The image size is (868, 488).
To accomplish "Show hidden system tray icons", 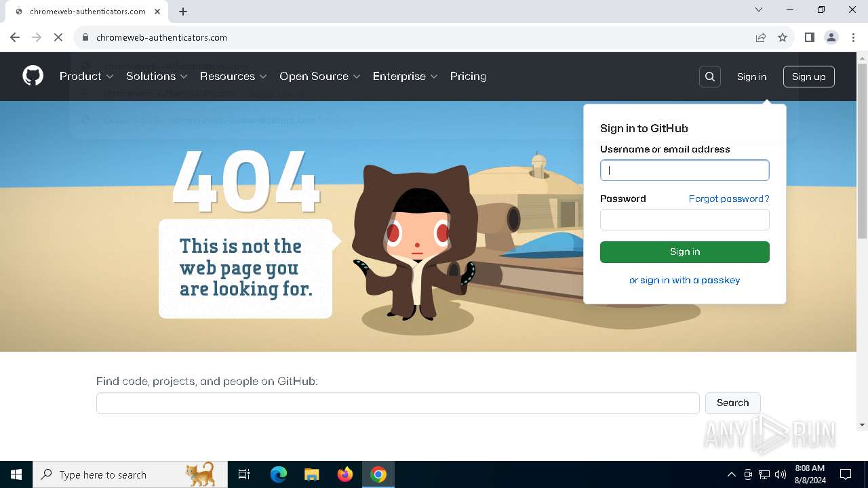I will (x=731, y=474).
